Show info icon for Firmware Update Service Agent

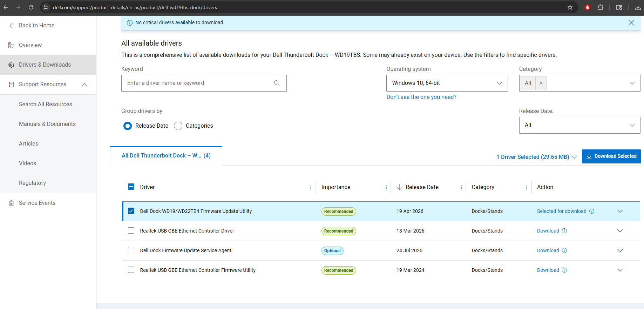click(564, 250)
